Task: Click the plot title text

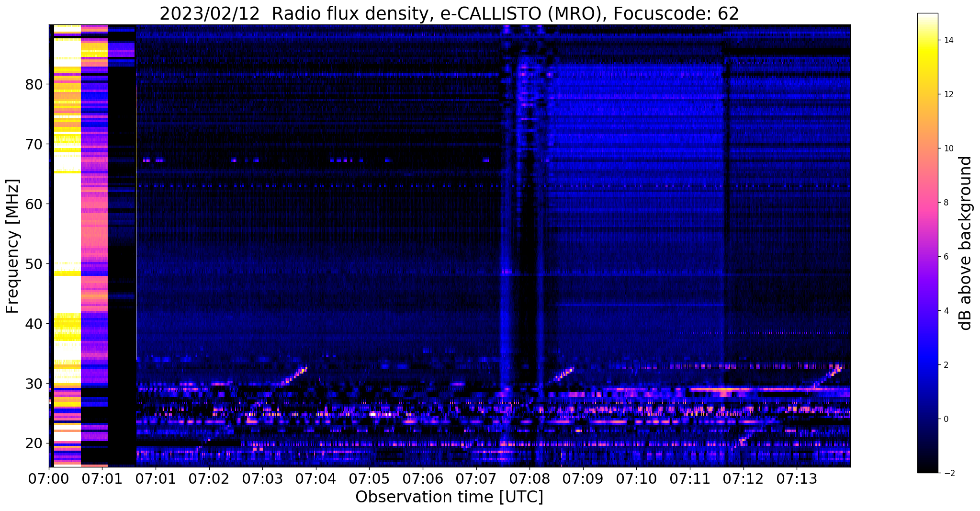Action: tap(449, 14)
